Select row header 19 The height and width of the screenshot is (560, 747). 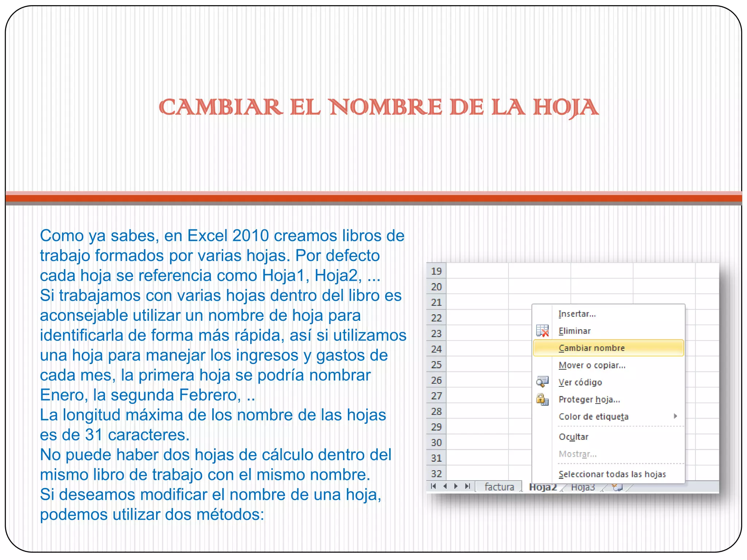click(x=436, y=271)
